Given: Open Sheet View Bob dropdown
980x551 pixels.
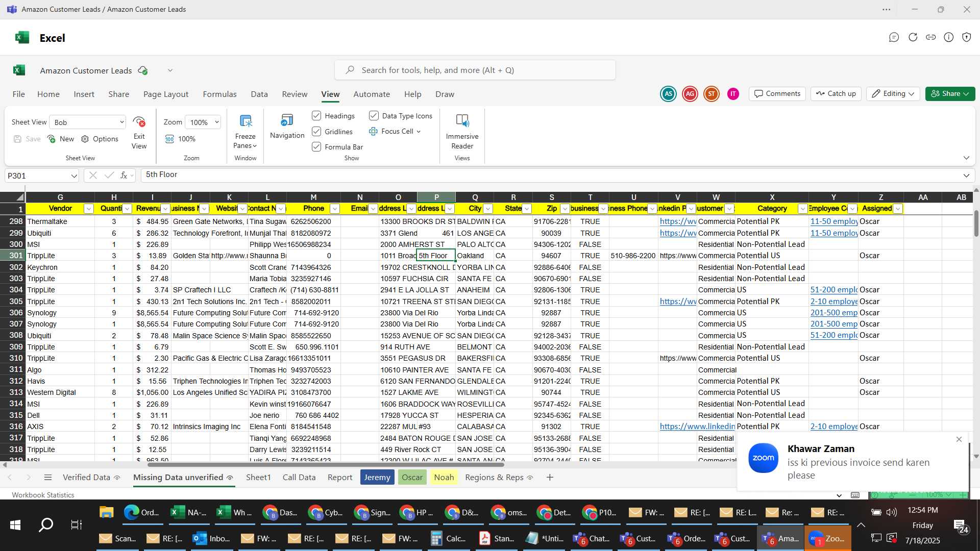Looking at the screenshot, I should 88,122.
